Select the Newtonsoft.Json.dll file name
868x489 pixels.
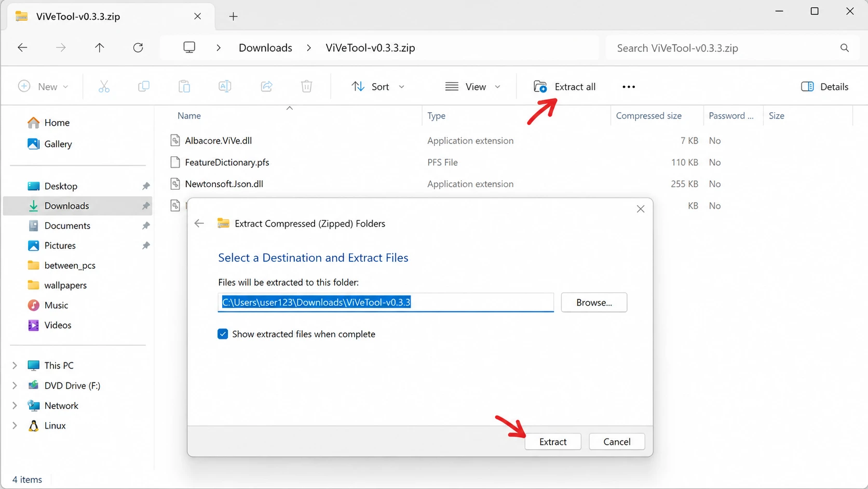224,184
